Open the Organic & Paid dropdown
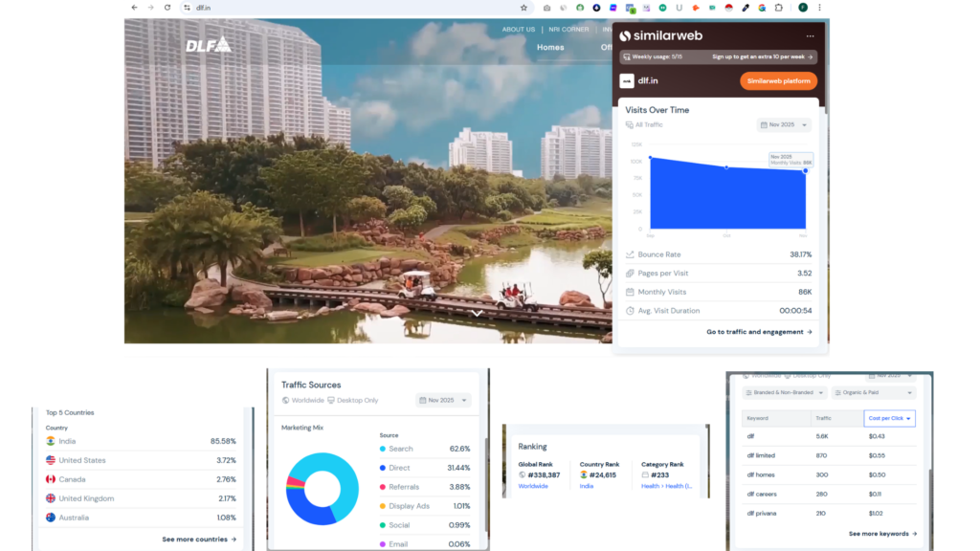 click(873, 392)
